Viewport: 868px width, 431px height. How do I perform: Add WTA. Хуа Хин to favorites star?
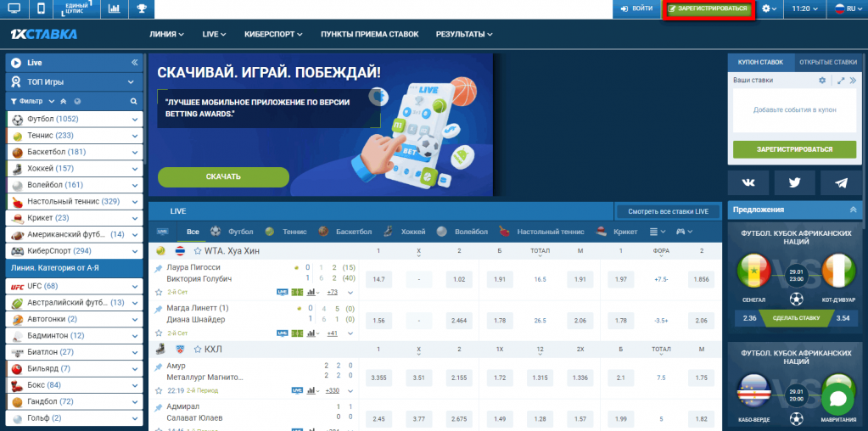click(198, 251)
